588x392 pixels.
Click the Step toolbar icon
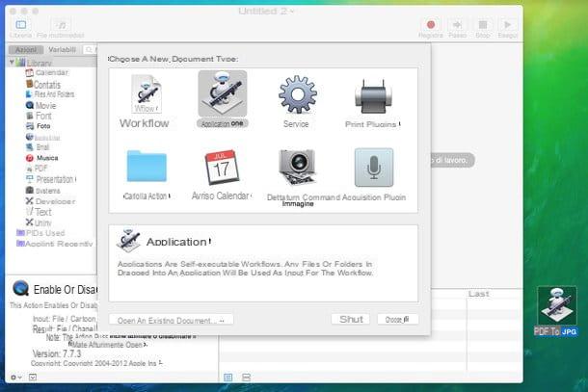(x=457, y=25)
